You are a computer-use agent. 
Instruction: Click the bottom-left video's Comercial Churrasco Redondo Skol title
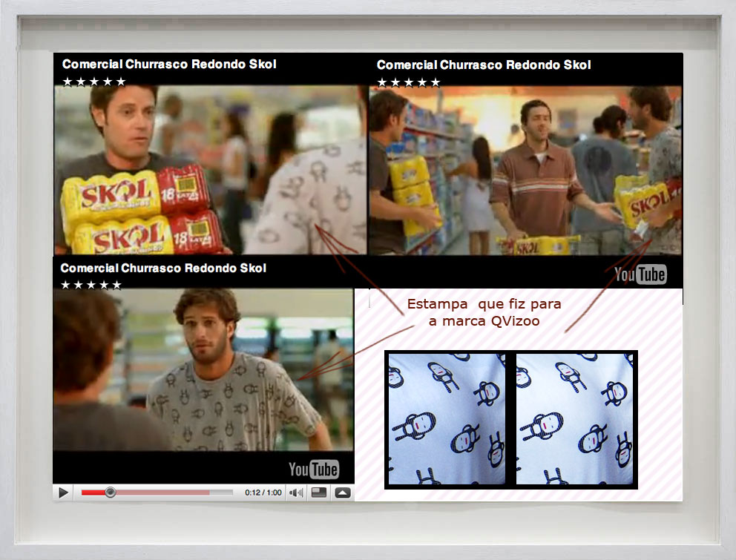pos(163,268)
